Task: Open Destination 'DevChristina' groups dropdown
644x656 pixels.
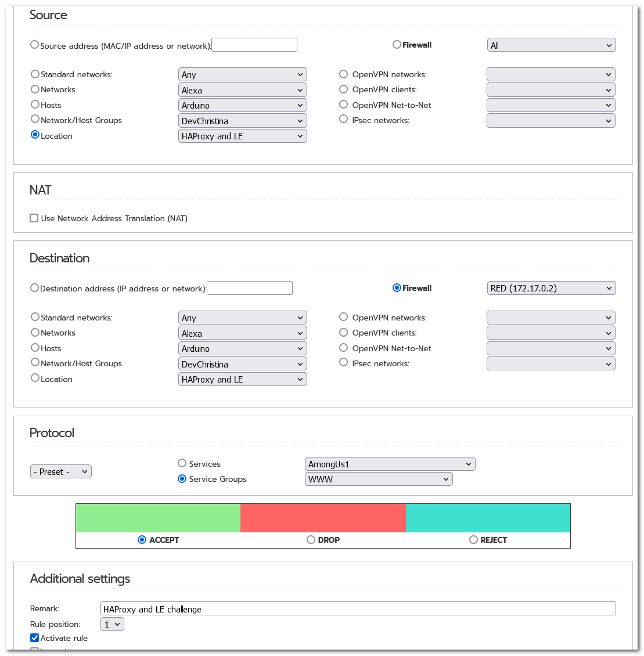Action: point(242,364)
